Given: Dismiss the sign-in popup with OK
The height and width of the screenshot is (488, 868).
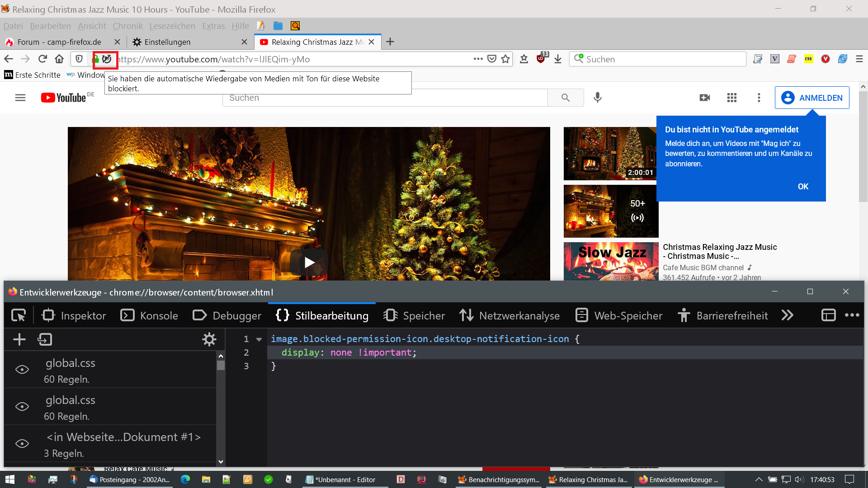Looking at the screenshot, I should tap(803, 187).
